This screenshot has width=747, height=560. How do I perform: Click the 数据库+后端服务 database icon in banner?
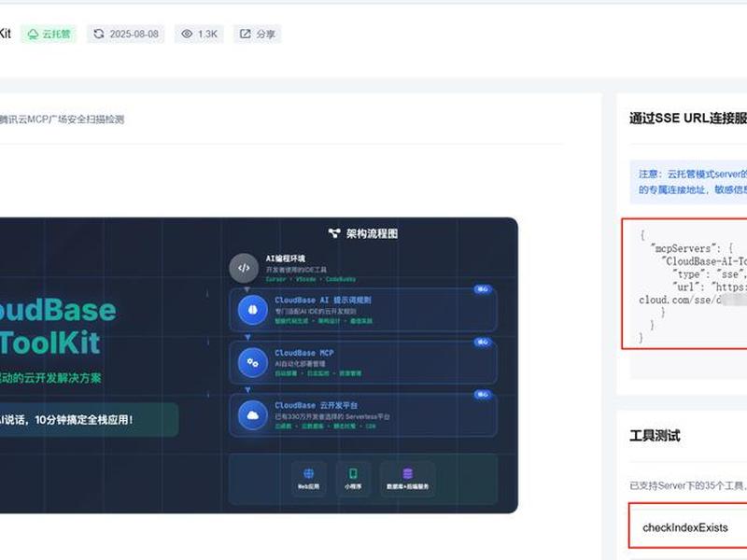[408, 473]
